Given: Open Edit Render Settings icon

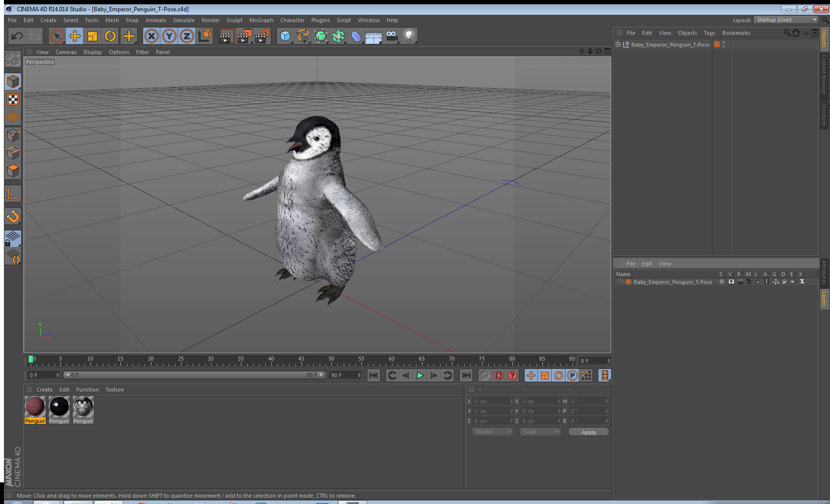Looking at the screenshot, I should coord(262,36).
